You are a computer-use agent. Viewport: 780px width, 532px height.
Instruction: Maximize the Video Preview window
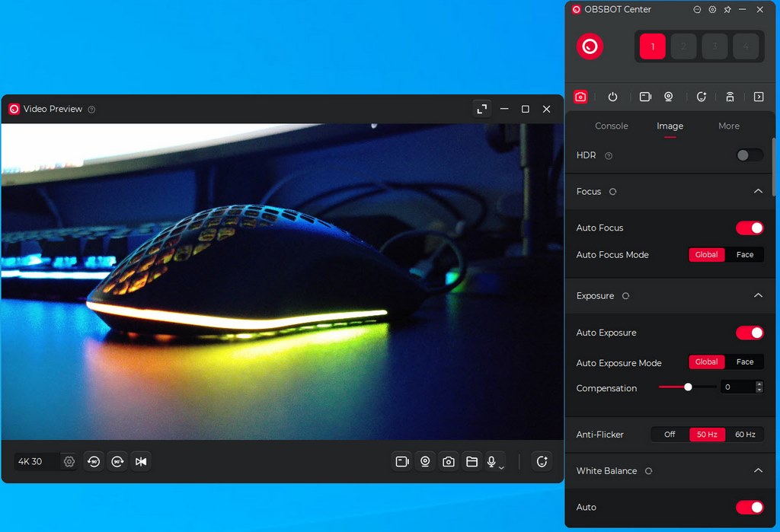526,109
